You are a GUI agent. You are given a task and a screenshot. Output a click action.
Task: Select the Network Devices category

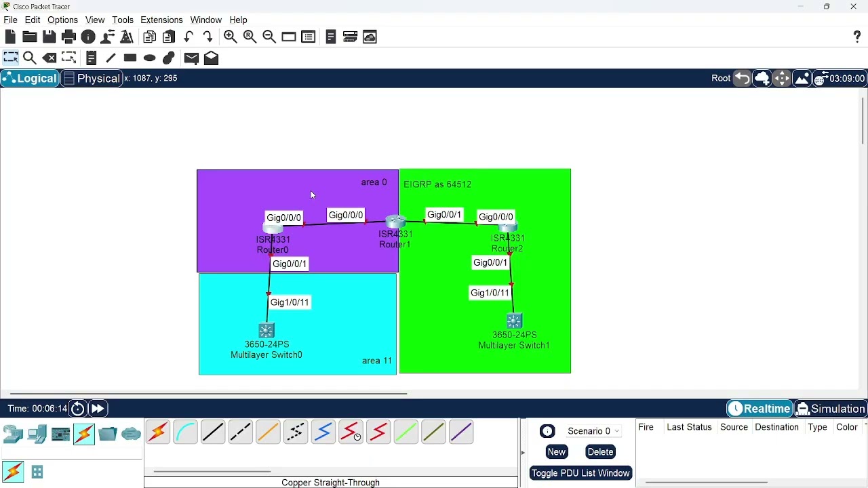click(x=13, y=434)
